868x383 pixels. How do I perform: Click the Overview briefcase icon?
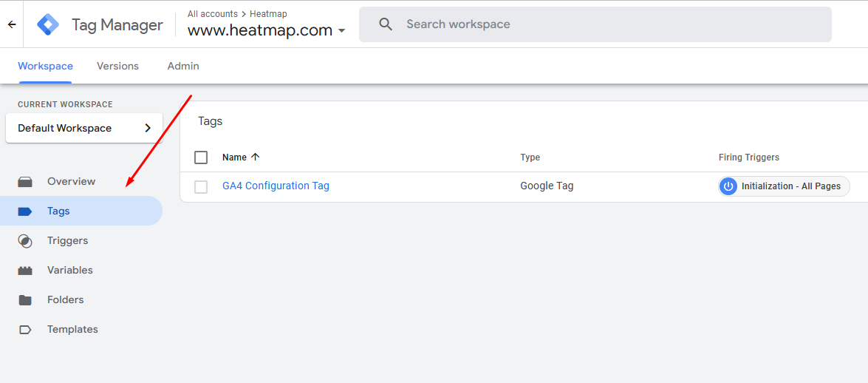(25, 182)
